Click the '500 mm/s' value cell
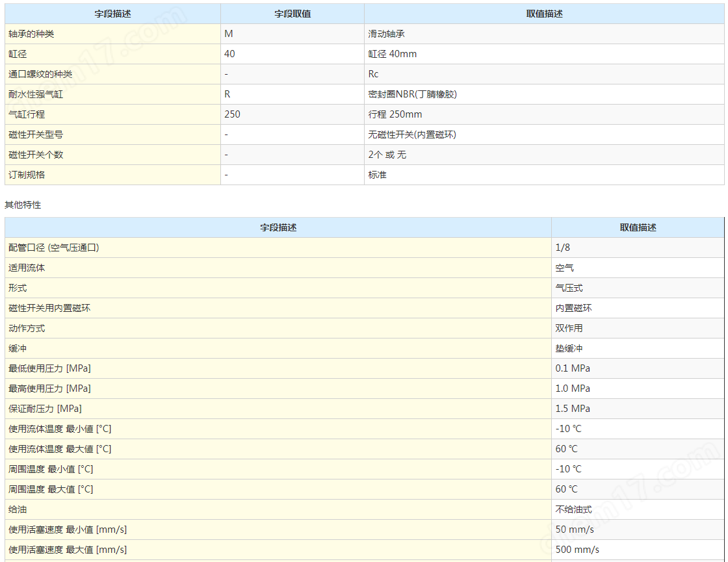The width and height of the screenshot is (728, 562). click(638, 550)
